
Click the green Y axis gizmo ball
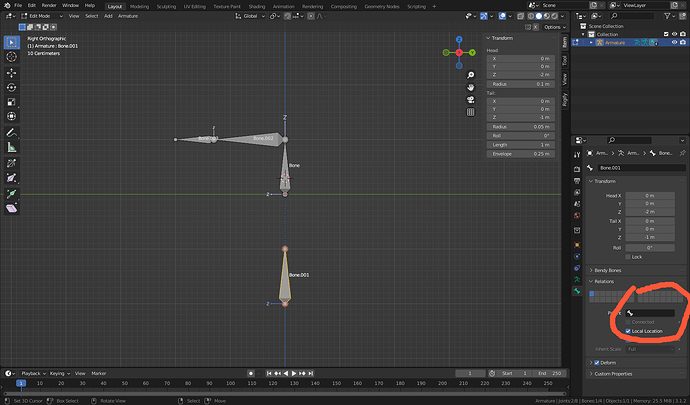472,53
